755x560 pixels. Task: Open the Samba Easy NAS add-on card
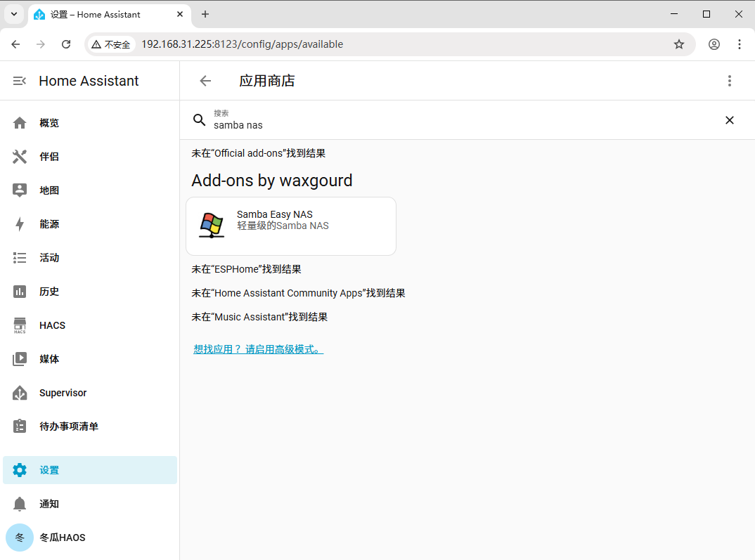click(291, 226)
